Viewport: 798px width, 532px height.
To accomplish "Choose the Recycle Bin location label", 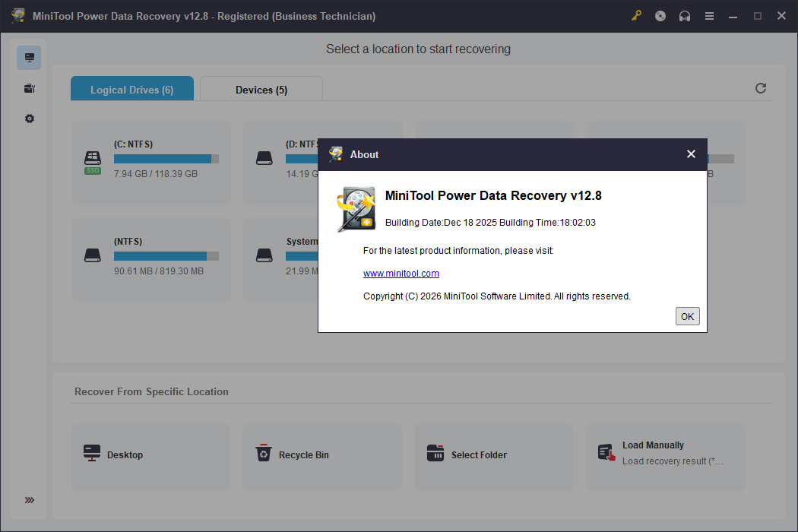I will coord(304,455).
